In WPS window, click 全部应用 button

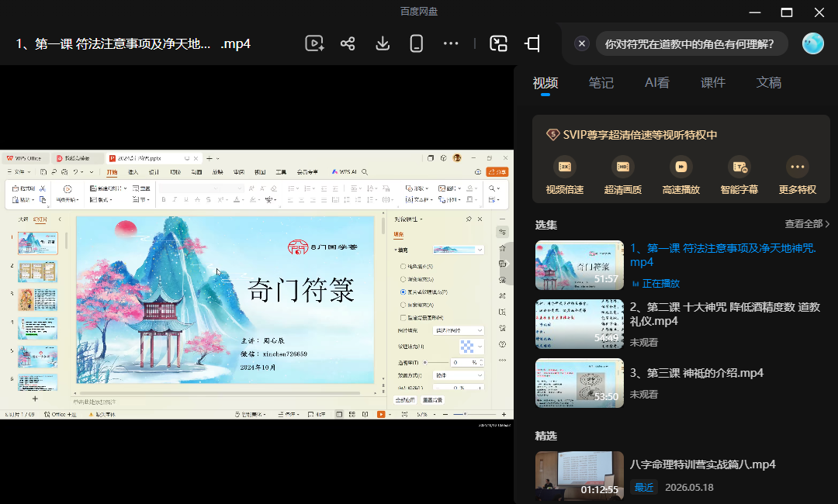pyautogui.click(x=405, y=400)
